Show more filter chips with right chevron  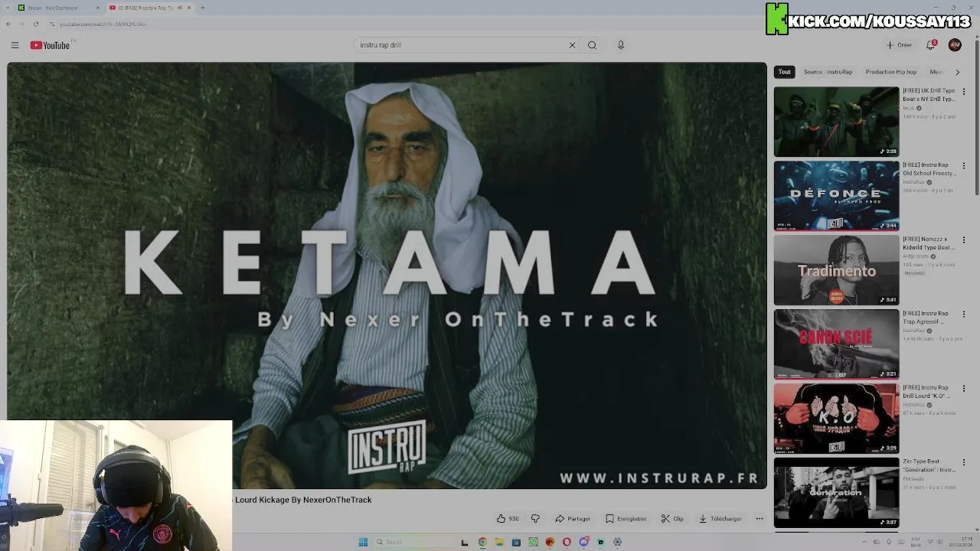pyautogui.click(x=957, y=72)
